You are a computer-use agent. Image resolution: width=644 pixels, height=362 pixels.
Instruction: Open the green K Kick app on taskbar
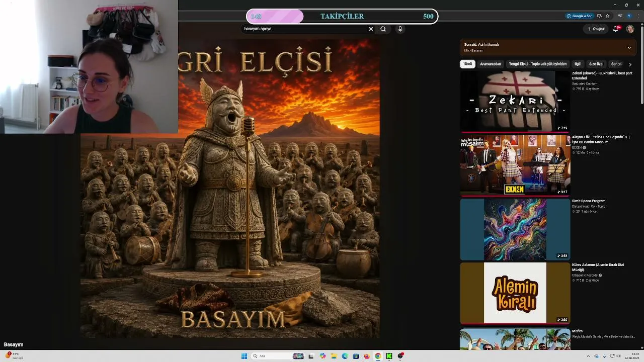[389, 356]
